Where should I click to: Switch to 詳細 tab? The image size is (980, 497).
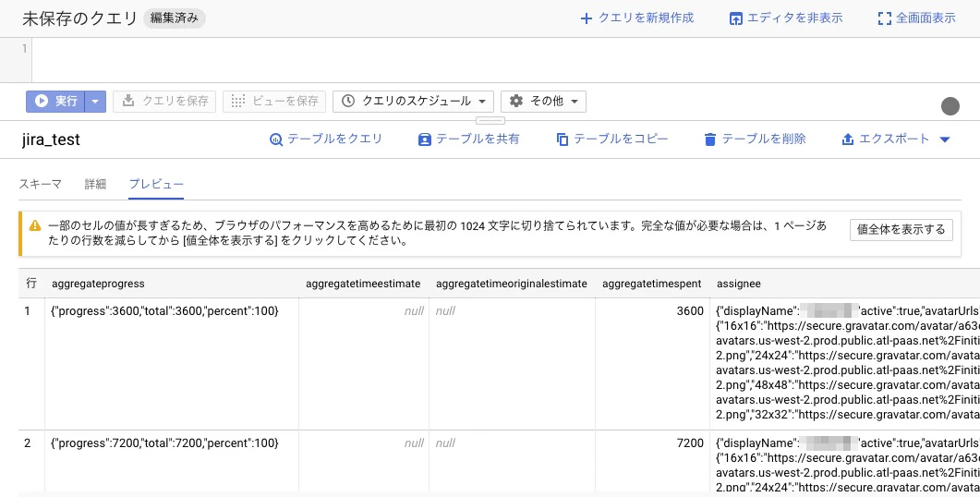pos(95,184)
